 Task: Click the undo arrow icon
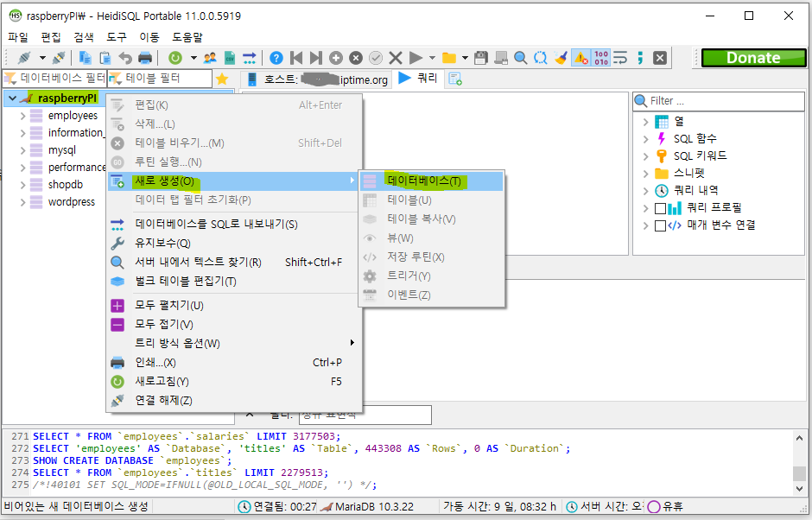(124, 58)
